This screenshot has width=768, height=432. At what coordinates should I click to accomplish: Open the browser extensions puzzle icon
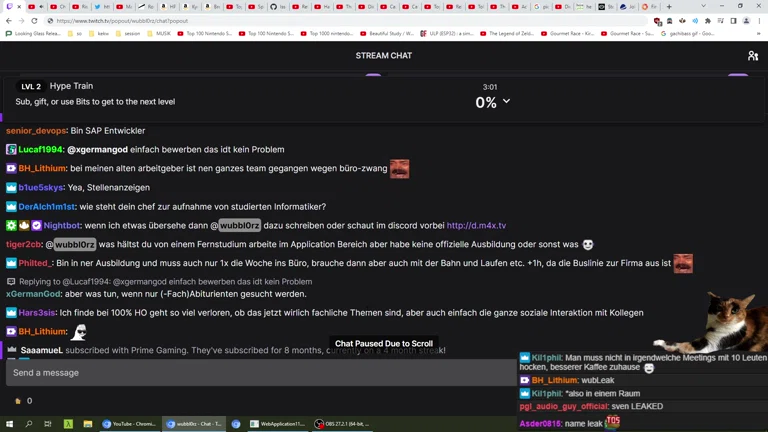click(708, 21)
